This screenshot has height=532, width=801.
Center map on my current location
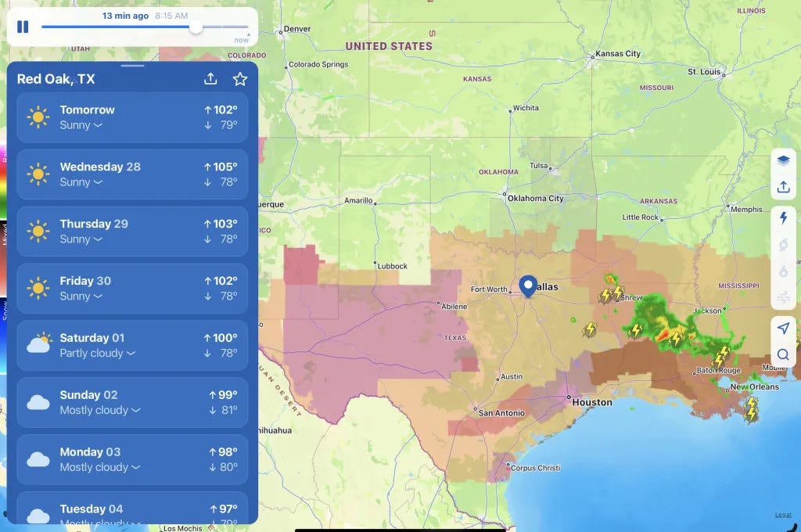coord(783,328)
